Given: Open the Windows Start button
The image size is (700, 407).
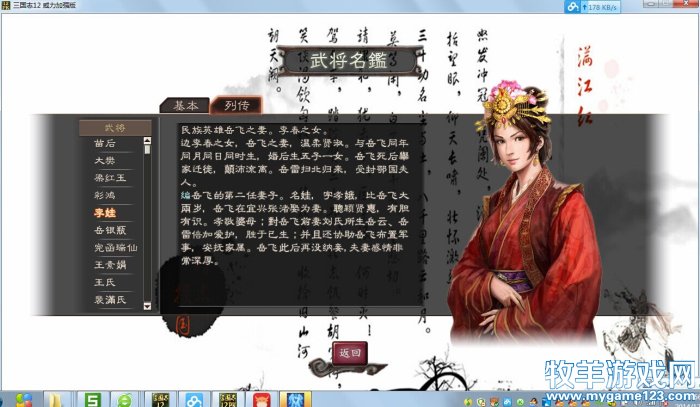Looking at the screenshot, I should (22, 400).
